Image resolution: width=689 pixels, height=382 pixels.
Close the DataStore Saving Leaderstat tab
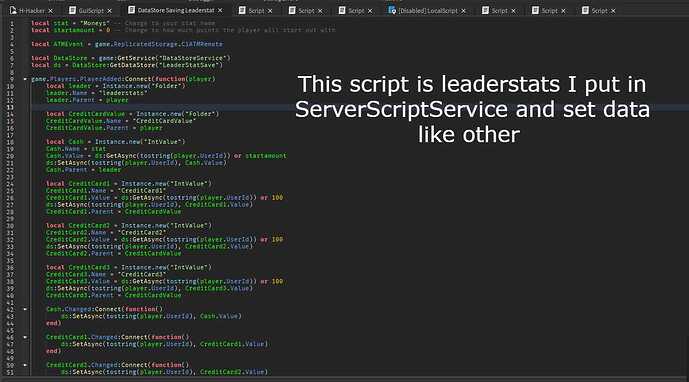(220, 11)
